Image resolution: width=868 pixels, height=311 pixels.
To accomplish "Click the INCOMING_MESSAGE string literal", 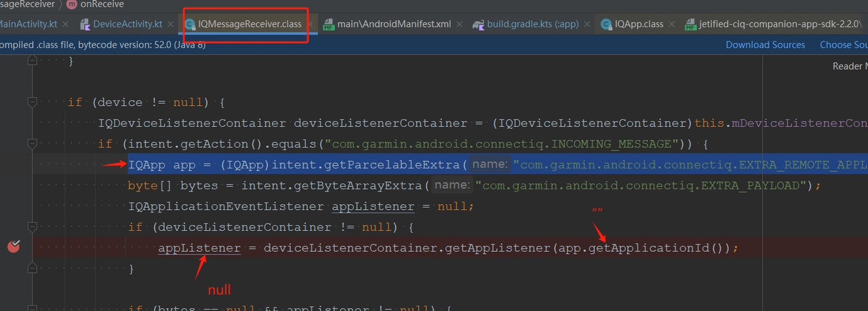I will coord(509,144).
